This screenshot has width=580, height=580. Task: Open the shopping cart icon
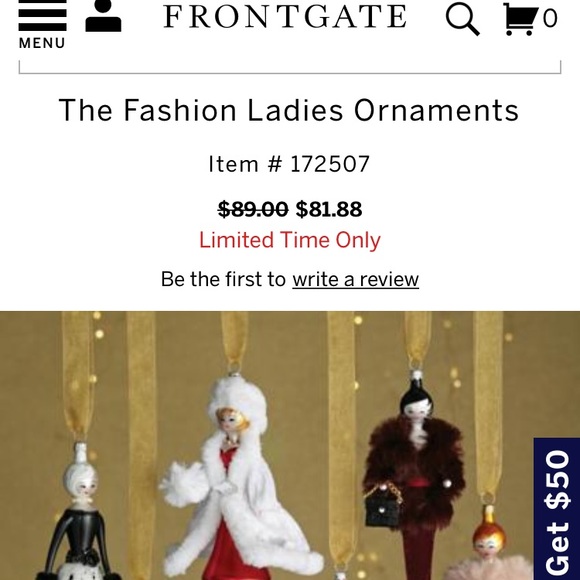point(519,19)
